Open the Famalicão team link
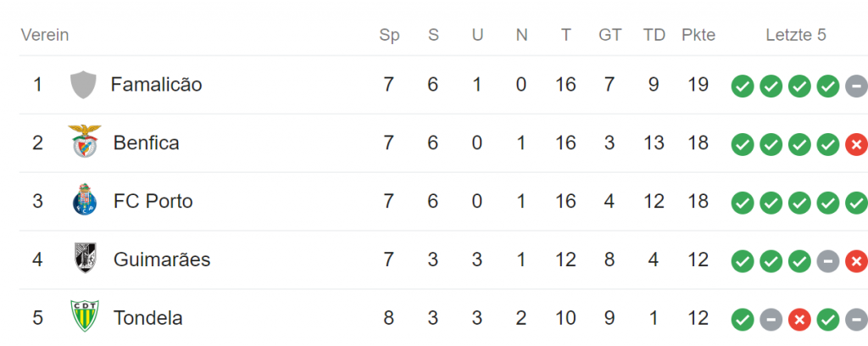 point(156,85)
